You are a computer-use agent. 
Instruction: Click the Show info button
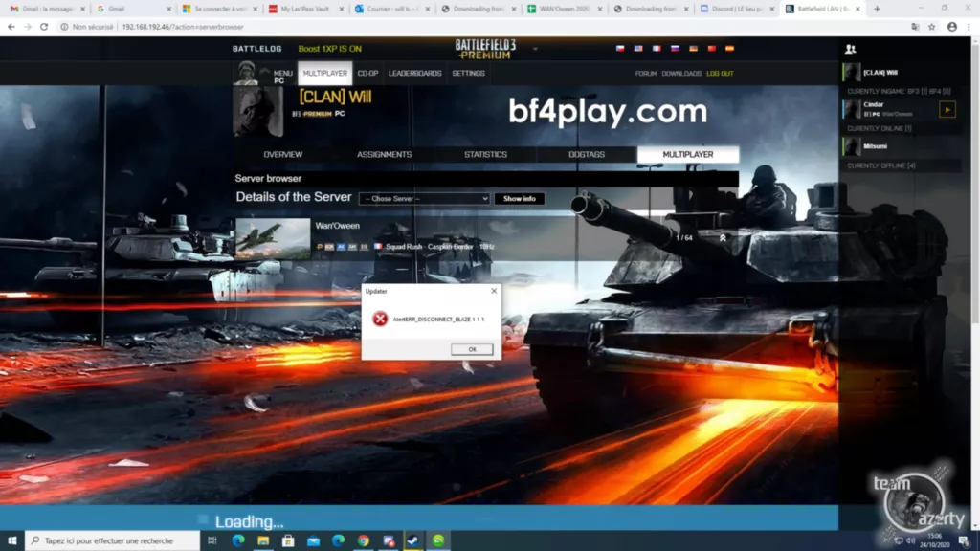(x=520, y=199)
